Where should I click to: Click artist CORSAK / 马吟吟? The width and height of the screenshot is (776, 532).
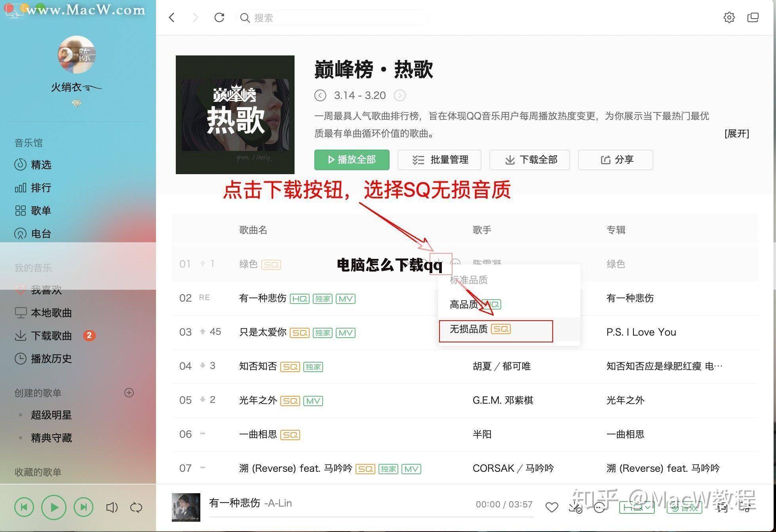point(513,468)
